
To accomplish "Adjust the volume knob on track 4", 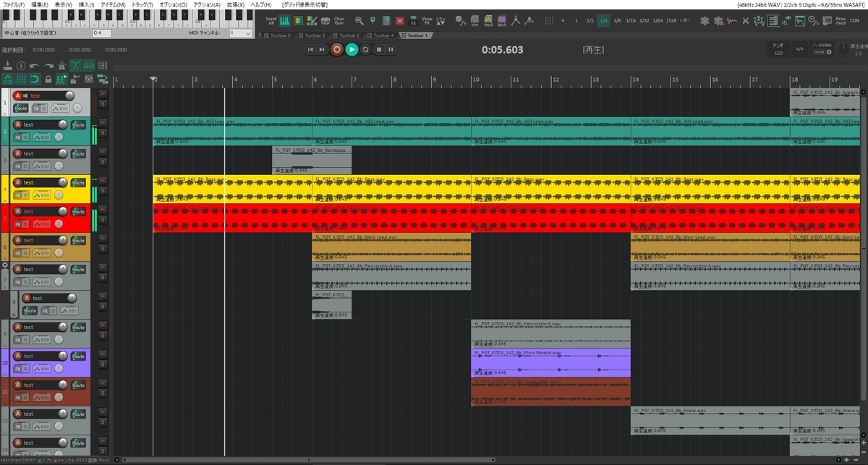I will [63, 182].
